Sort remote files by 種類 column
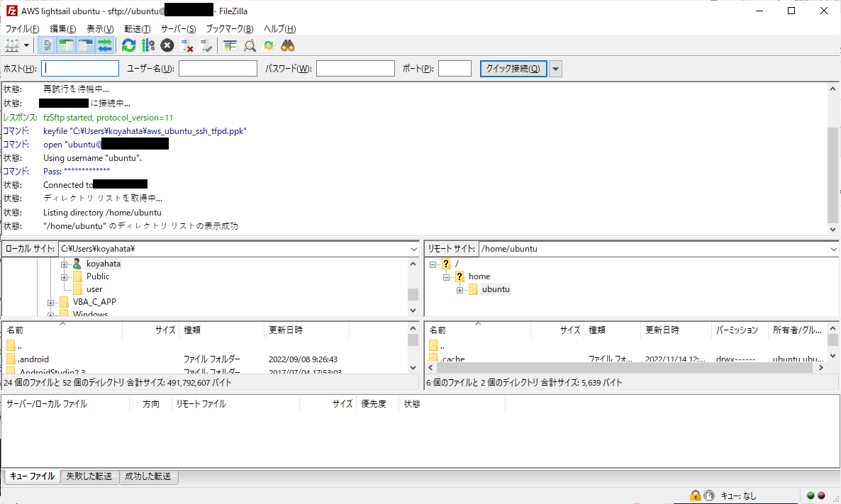The width and height of the screenshot is (841, 504). click(612, 330)
